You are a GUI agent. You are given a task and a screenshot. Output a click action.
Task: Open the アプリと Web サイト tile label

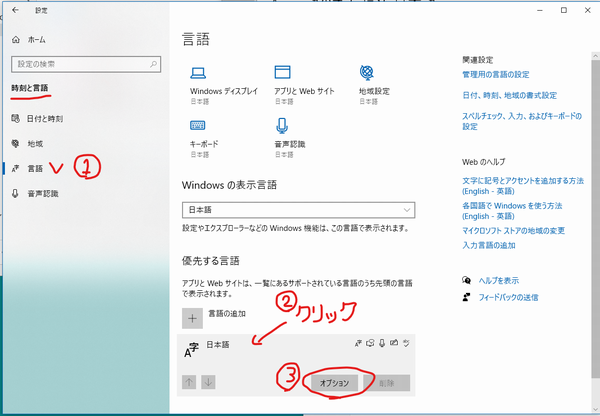click(x=304, y=91)
